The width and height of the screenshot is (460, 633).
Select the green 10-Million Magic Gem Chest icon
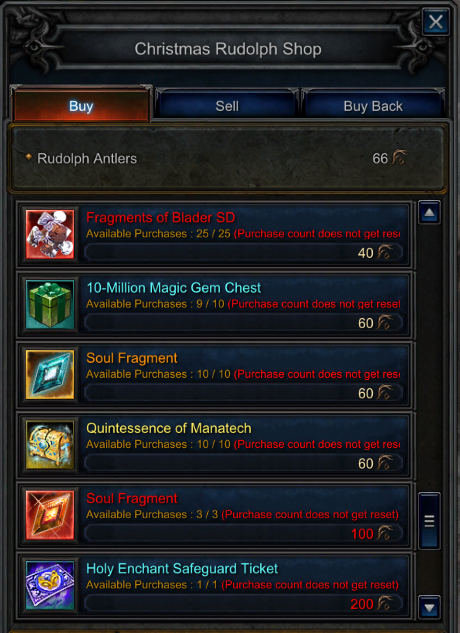[x=50, y=304]
